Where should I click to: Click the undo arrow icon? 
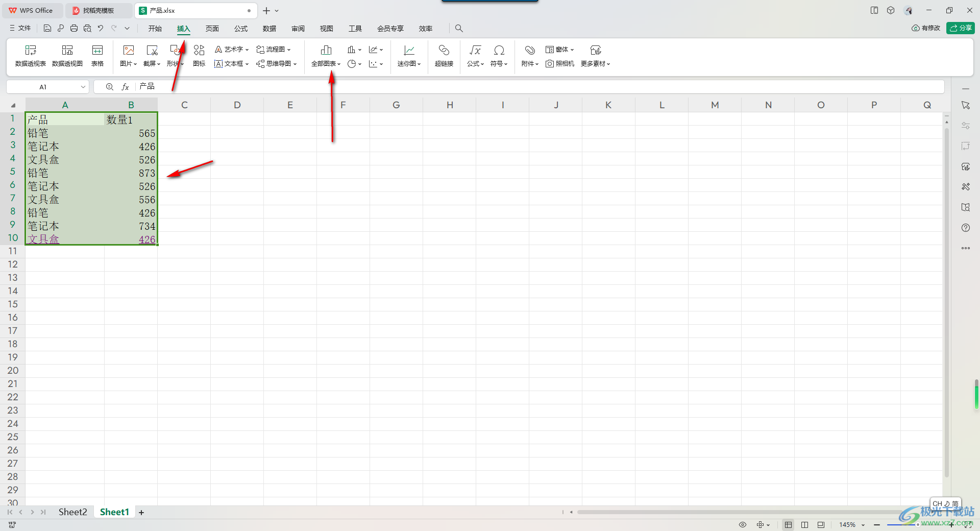101,29
